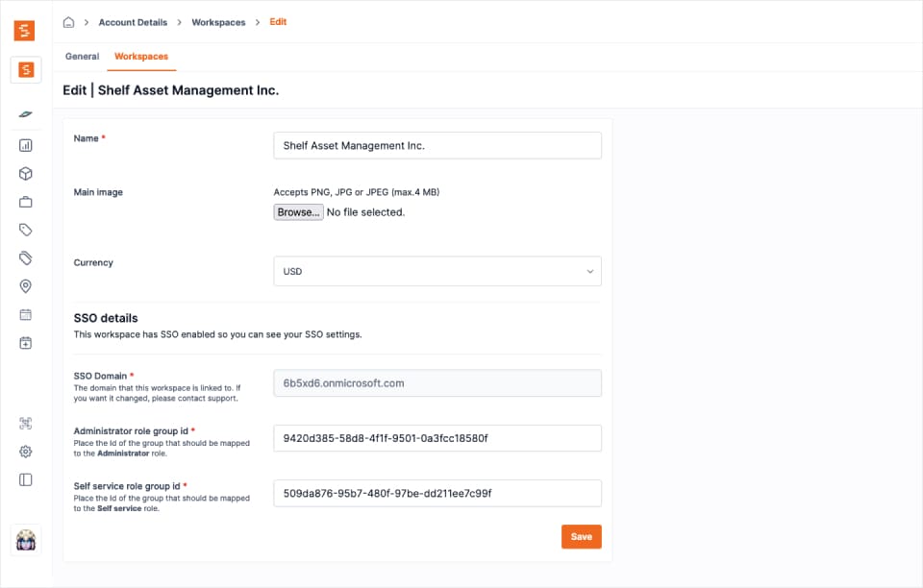Image resolution: width=923 pixels, height=588 pixels.
Task: Click Browse to choose main image
Action: click(298, 212)
